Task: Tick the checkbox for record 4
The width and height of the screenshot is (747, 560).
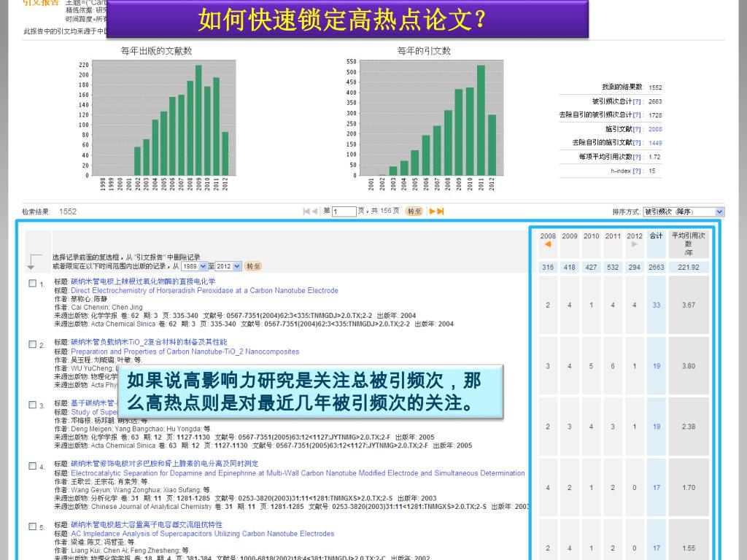Action: [32, 466]
